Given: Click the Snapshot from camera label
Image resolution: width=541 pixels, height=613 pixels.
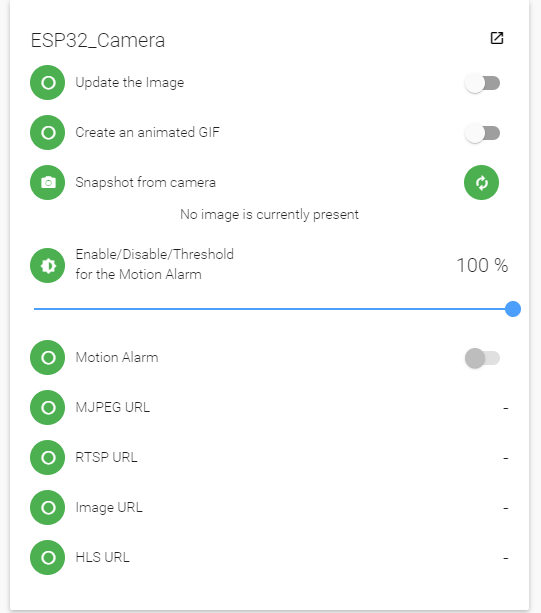Looking at the screenshot, I should (145, 183).
